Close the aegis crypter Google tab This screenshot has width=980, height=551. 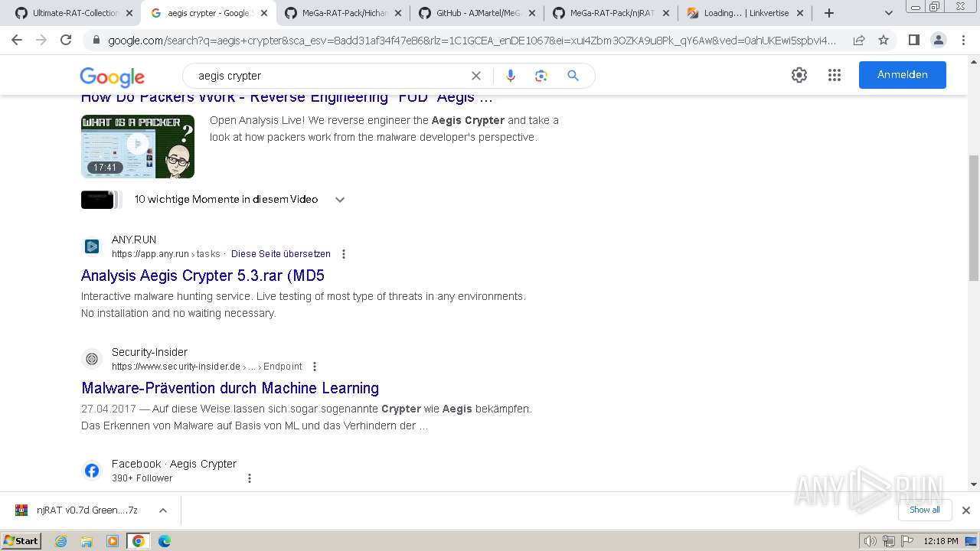(264, 13)
